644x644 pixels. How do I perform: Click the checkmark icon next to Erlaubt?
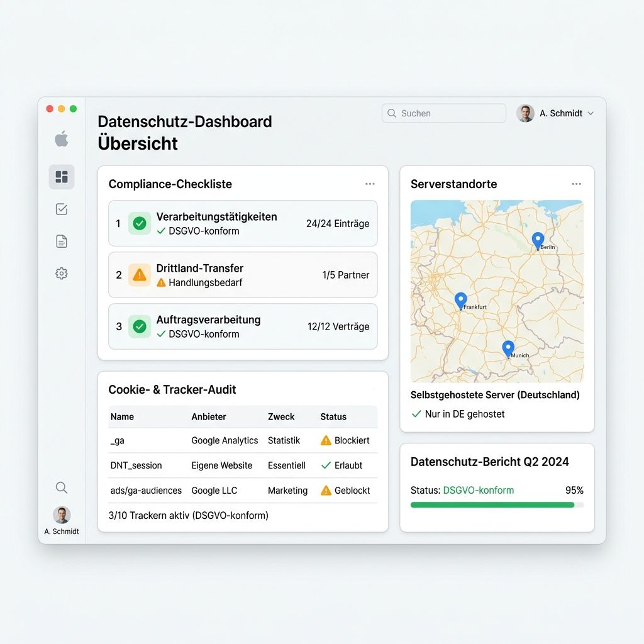(326, 465)
